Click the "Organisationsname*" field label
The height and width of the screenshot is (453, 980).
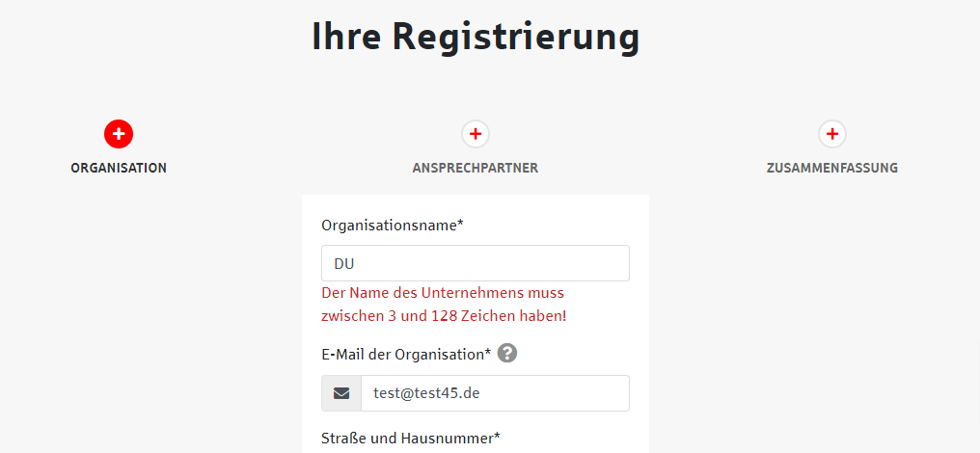(x=393, y=226)
